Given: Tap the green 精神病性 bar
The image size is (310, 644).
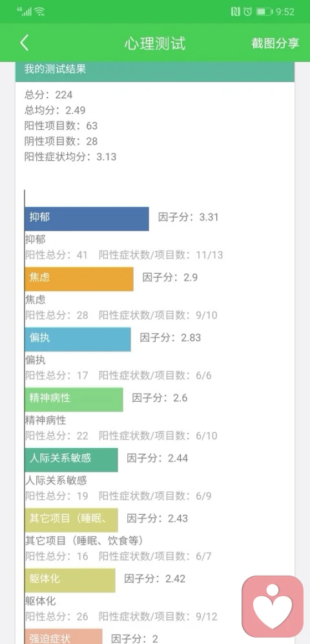Looking at the screenshot, I should click(74, 400).
